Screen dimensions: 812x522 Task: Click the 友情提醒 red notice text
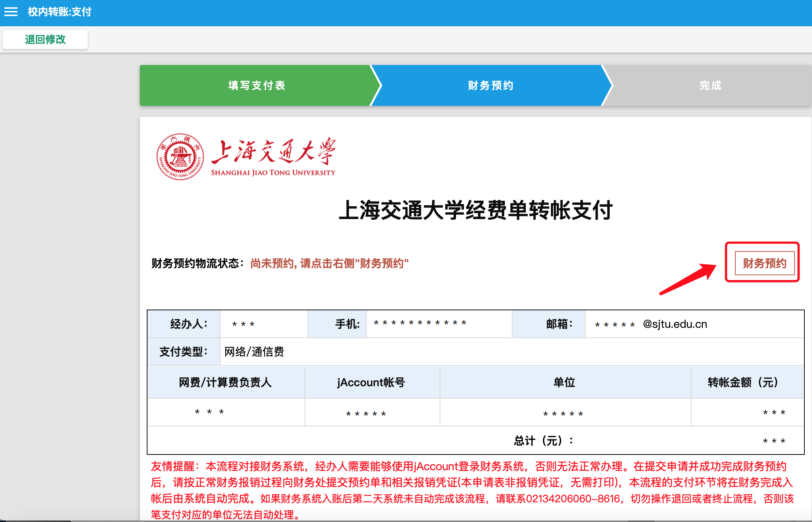pos(472,490)
